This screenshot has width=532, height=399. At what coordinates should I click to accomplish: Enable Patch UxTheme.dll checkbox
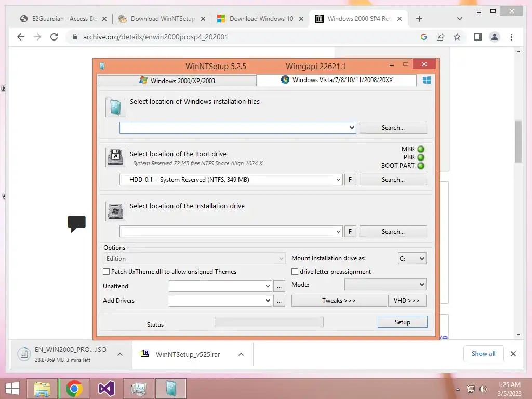pos(106,271)
